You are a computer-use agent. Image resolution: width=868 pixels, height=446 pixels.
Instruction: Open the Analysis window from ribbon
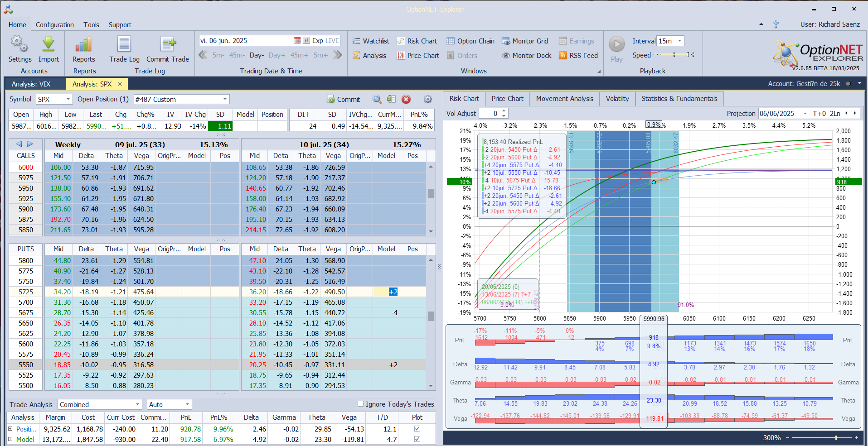coord(369,56)
